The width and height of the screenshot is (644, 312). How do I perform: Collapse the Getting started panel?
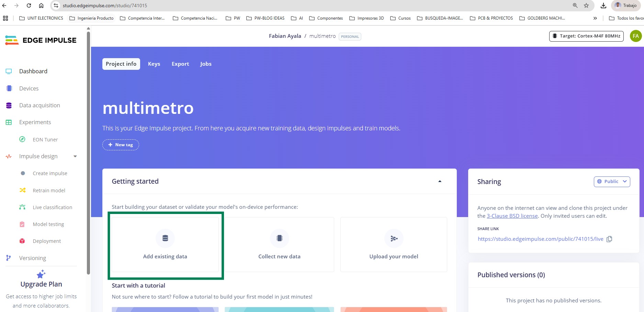pyautogui.click(x=440, y=181)
